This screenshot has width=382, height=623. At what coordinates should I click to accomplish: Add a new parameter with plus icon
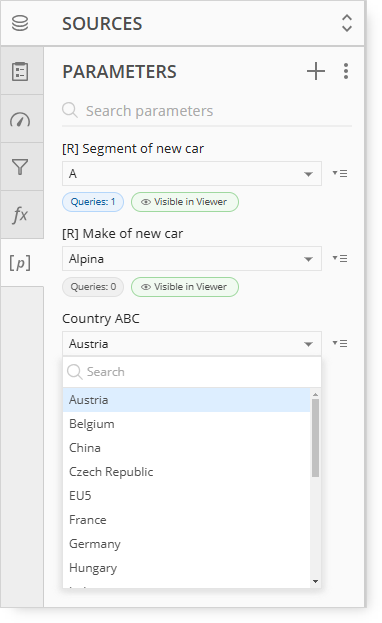tap(316, 71)
